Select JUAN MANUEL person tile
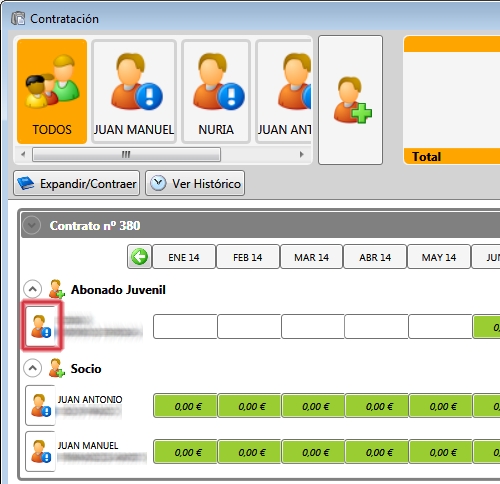The image size is (500, 484). 134,91
